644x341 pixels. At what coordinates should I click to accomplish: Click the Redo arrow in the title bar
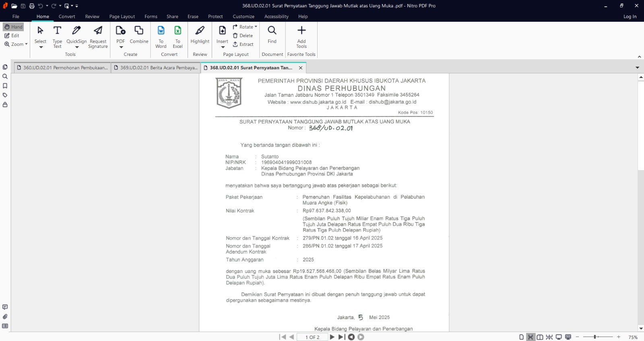coord(54,6)
